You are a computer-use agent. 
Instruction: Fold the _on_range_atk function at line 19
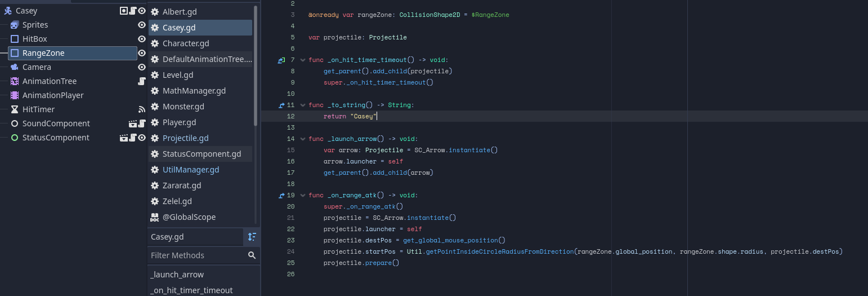point(303,195)
